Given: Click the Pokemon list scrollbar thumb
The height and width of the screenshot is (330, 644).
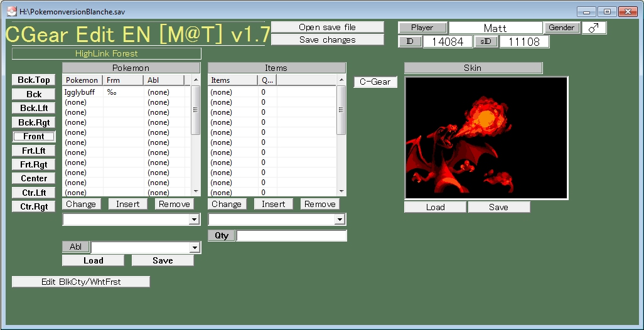Looking at the screenshot, I should 195,110.
